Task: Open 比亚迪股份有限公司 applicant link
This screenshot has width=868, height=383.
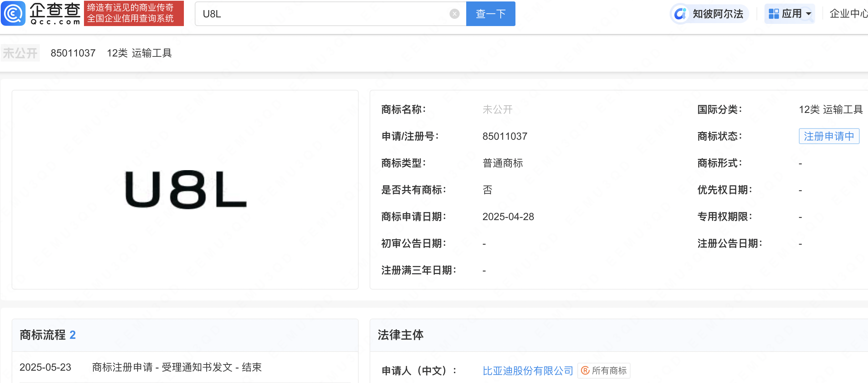Action: coord(528,370)
